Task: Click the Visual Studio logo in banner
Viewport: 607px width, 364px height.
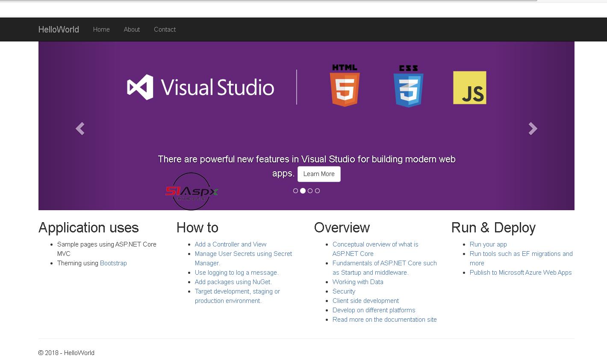Action: click(x=200, y=87)
